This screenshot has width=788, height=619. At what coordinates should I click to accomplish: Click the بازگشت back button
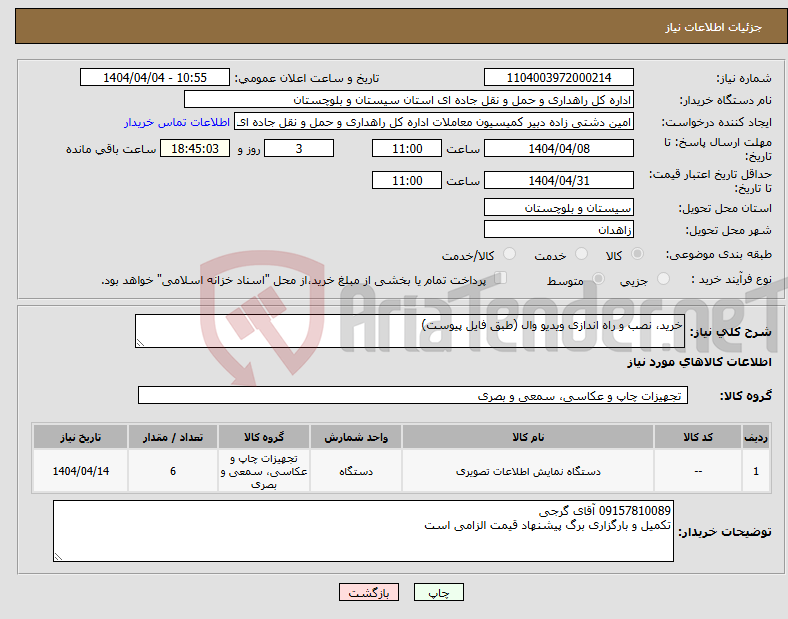click(x=369, y=592)
